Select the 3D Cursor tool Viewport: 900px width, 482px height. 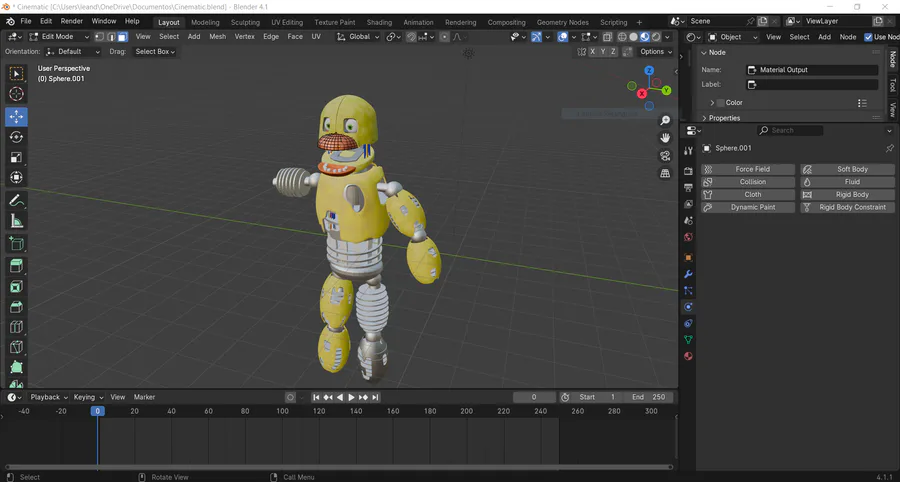pos(17,94)
